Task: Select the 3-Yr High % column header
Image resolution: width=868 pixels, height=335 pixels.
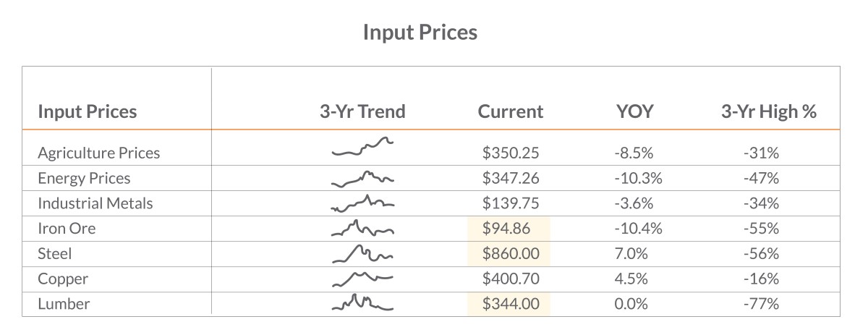Action: click(x=769, y=111)
